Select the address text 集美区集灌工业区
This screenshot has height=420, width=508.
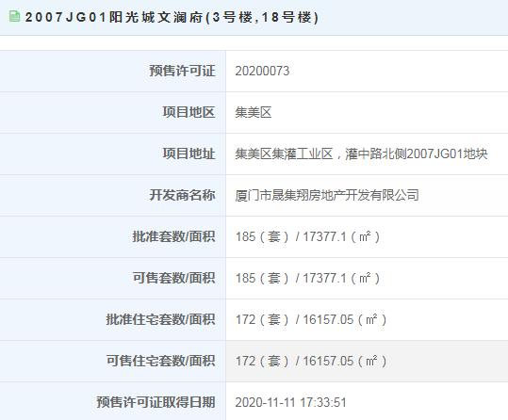[284, 153]
